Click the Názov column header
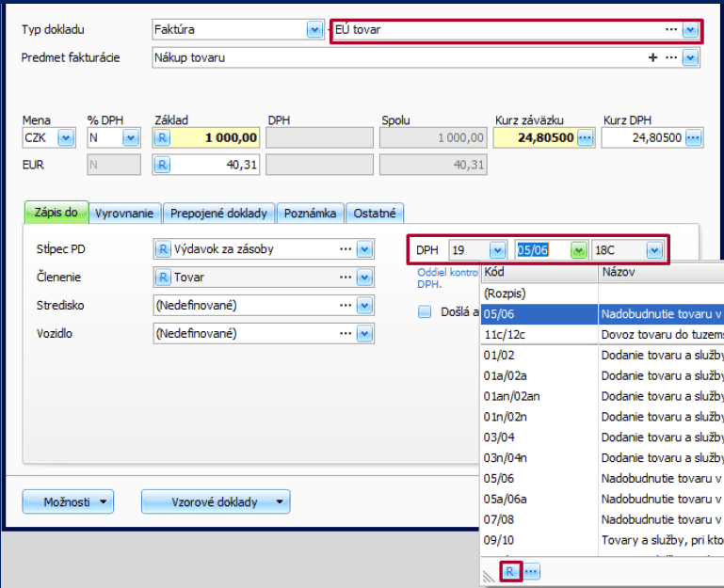 click(661, 272)
